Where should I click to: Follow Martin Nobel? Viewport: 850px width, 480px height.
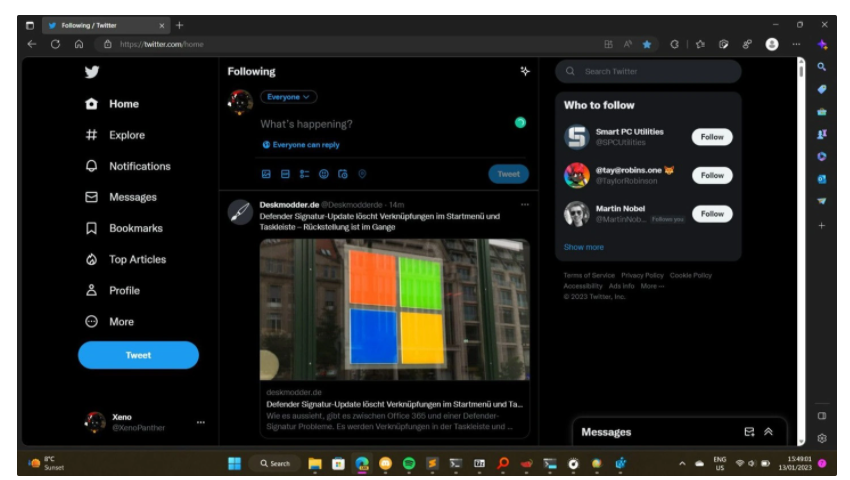pos(712,214)
